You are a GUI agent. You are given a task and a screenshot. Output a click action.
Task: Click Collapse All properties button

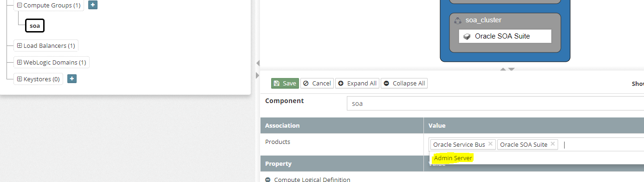[404, 83]
